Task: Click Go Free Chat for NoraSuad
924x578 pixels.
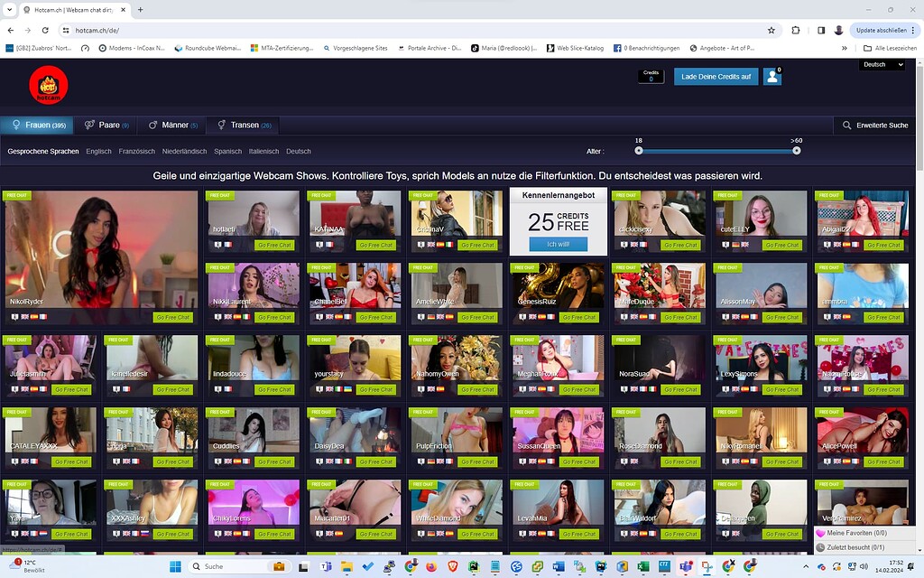Action: coord(680,389)
